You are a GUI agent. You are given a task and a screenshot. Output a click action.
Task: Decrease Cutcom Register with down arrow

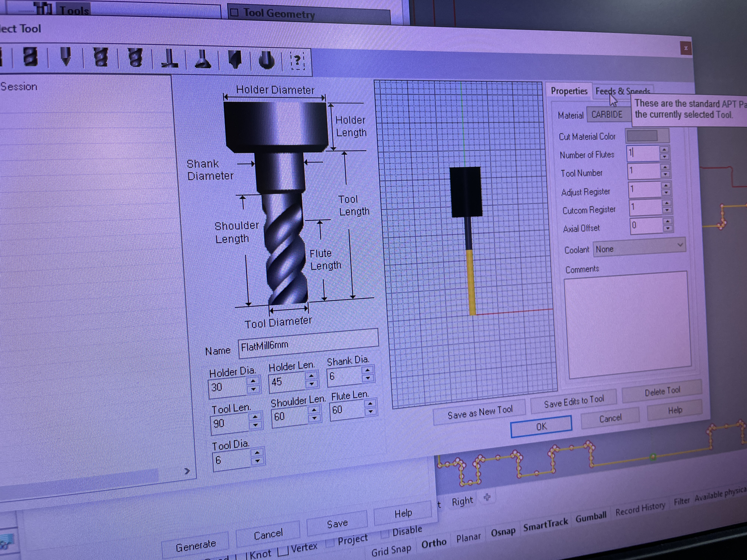tap(667, 210)
